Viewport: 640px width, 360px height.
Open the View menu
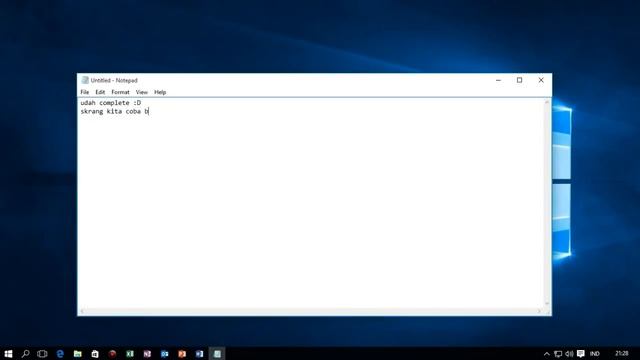(142, 92)
